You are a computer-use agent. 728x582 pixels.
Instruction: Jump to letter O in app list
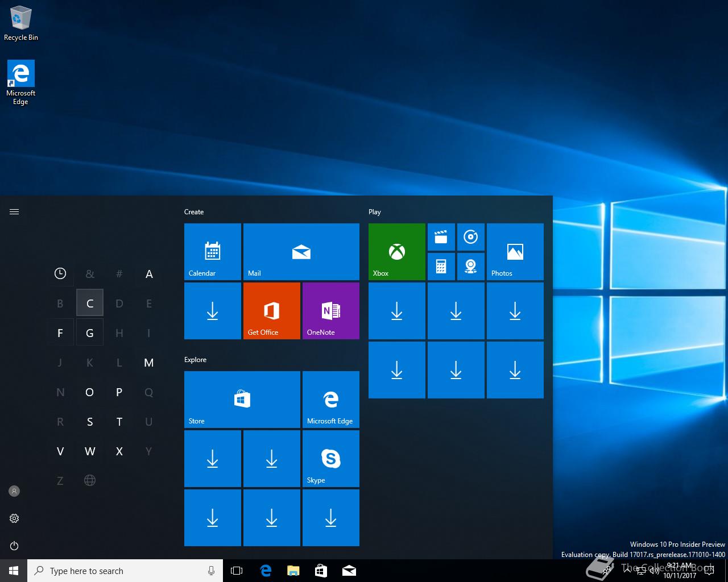90,392
